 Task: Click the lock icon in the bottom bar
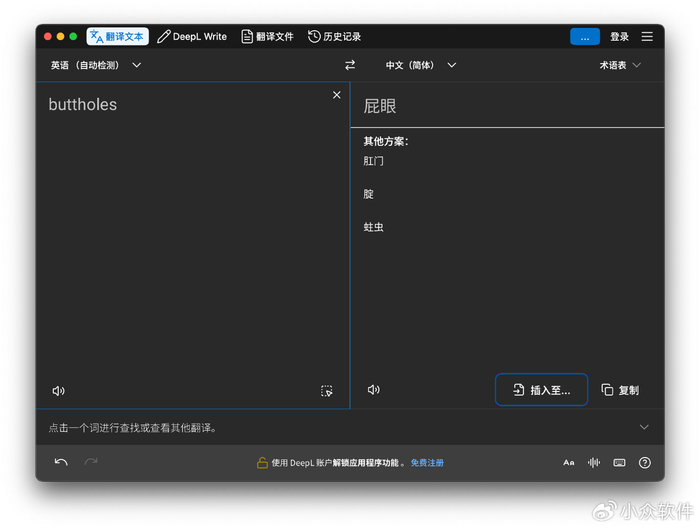click(x=262, y=463)
